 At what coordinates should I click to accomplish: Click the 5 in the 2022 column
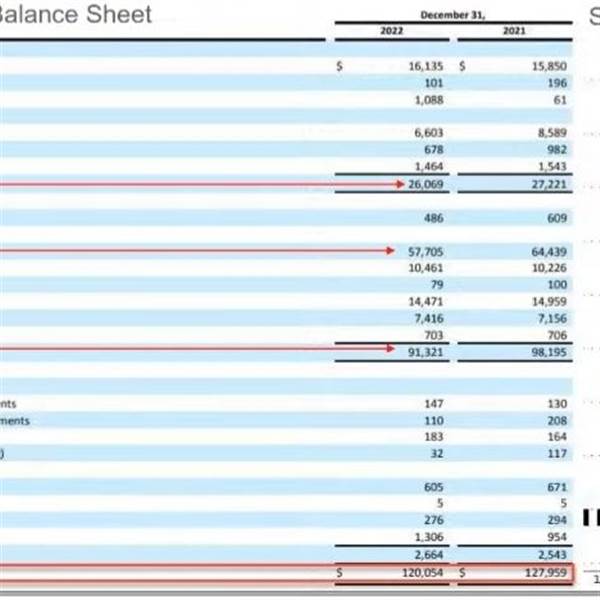(x=440, y=504)
